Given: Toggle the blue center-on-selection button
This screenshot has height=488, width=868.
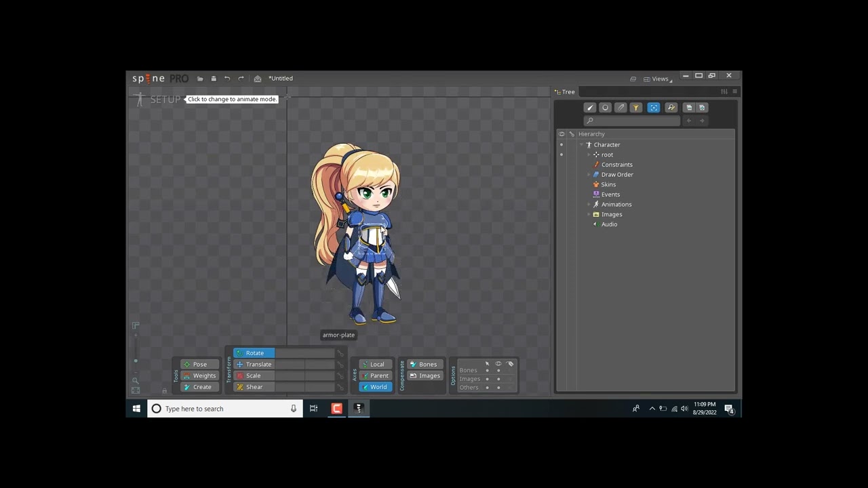Looking at the screenshot, I should click(x=654, y=108).
